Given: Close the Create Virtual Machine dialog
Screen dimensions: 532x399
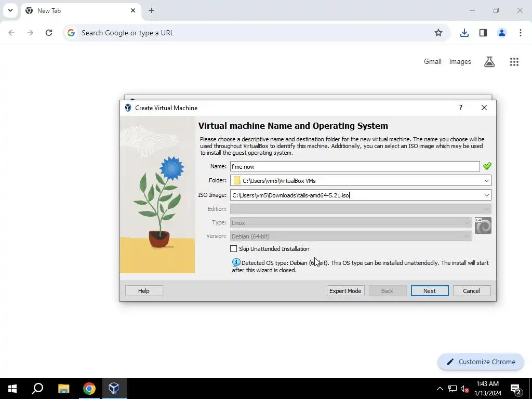Looking at the screenshot, I should pos(484,108).
